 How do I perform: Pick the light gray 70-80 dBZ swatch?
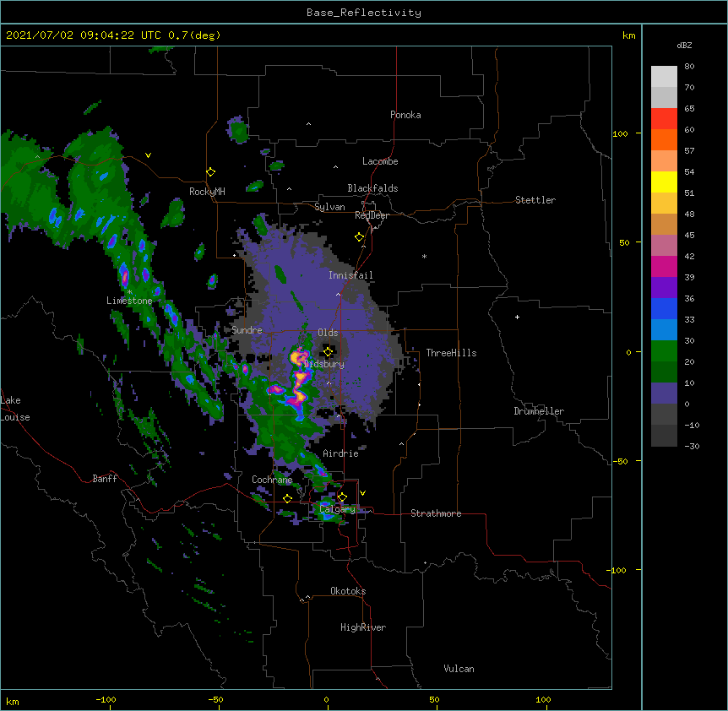pos(664,76)
